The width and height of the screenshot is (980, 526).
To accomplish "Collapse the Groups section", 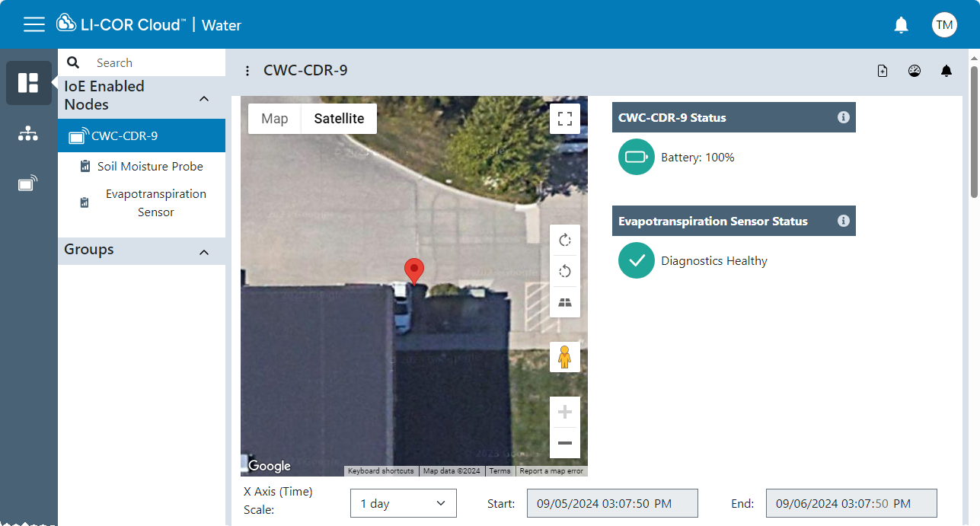I will [x=204, y=252].
